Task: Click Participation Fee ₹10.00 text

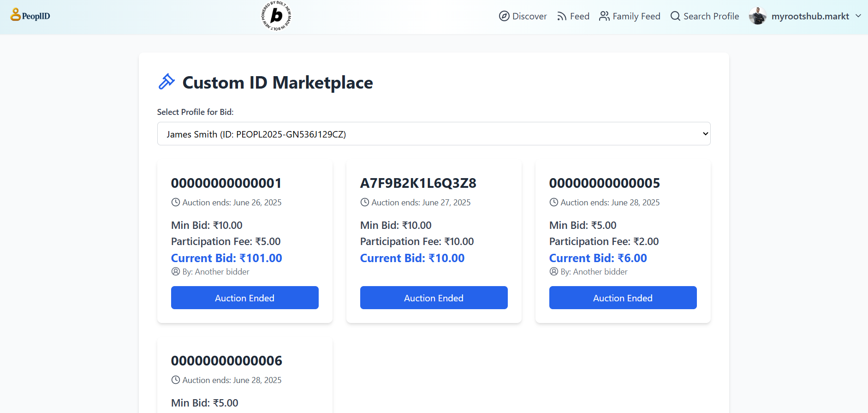Action: (x=417, y=241)
